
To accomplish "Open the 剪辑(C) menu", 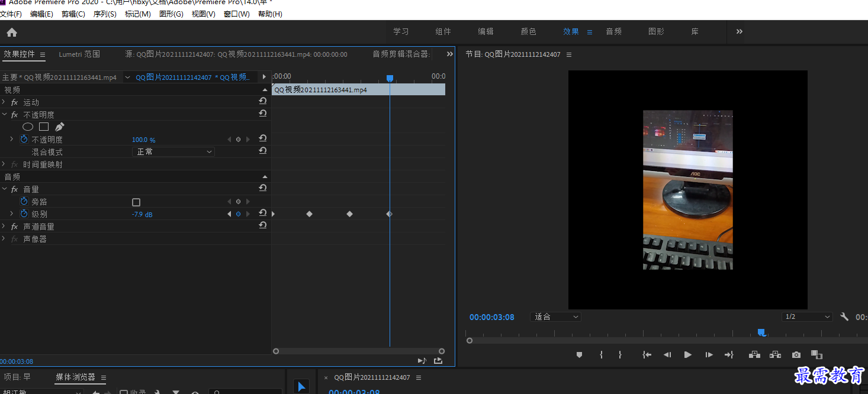I will click(x=73, y=14).
